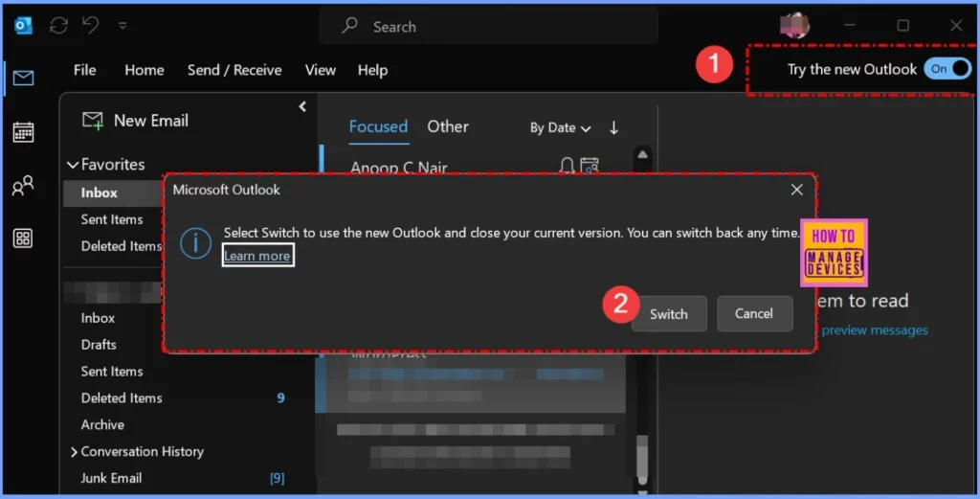This screenshot has height=499, width=980.
Task: Select Sent Items under Favorites
Action: [x=113, y=219]
